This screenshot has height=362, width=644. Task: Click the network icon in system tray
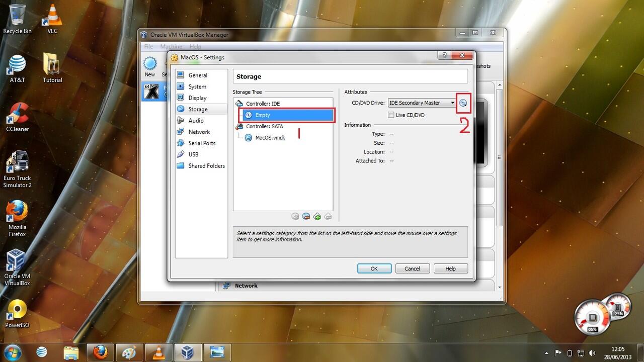tap(581, 353)
